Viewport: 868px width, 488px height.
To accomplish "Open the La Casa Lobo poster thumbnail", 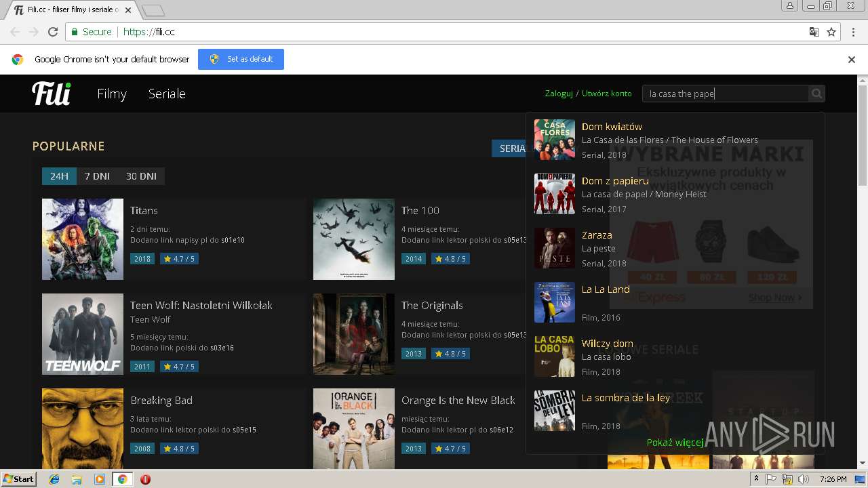I will pos(555,357).
